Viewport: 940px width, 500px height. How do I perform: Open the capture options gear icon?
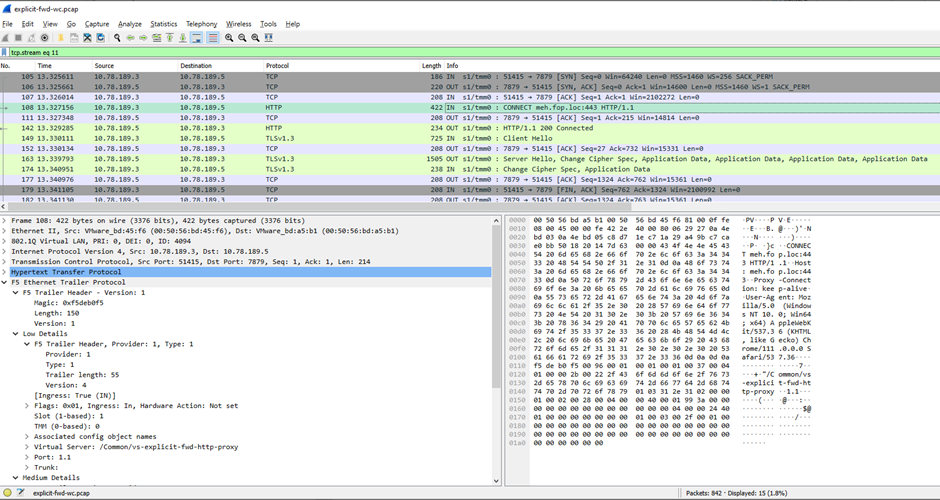point(44,38)
